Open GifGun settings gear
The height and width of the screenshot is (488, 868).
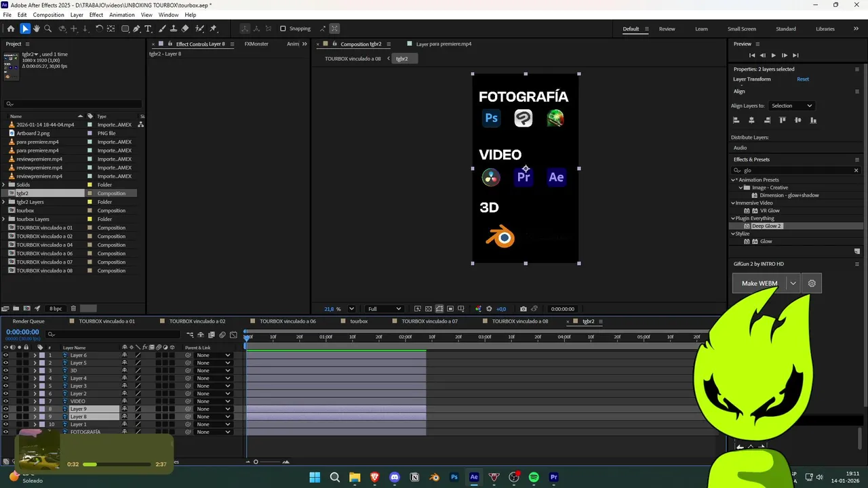[812, 283]
